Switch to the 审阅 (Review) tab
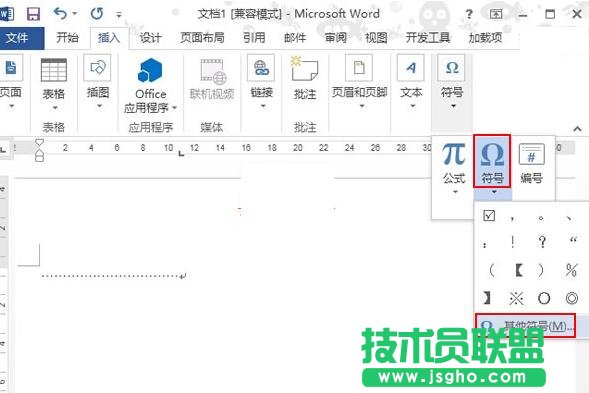 (x=335, y=38)
